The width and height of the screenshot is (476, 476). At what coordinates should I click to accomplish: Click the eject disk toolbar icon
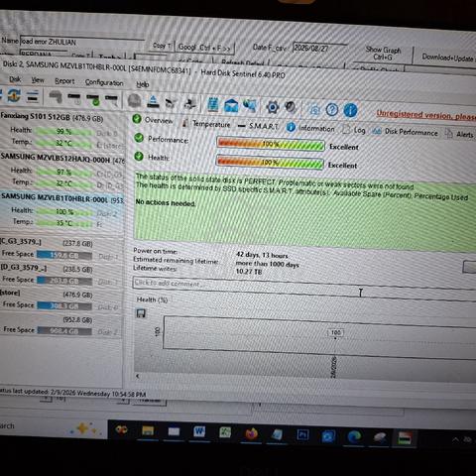[x=153, y=102]
